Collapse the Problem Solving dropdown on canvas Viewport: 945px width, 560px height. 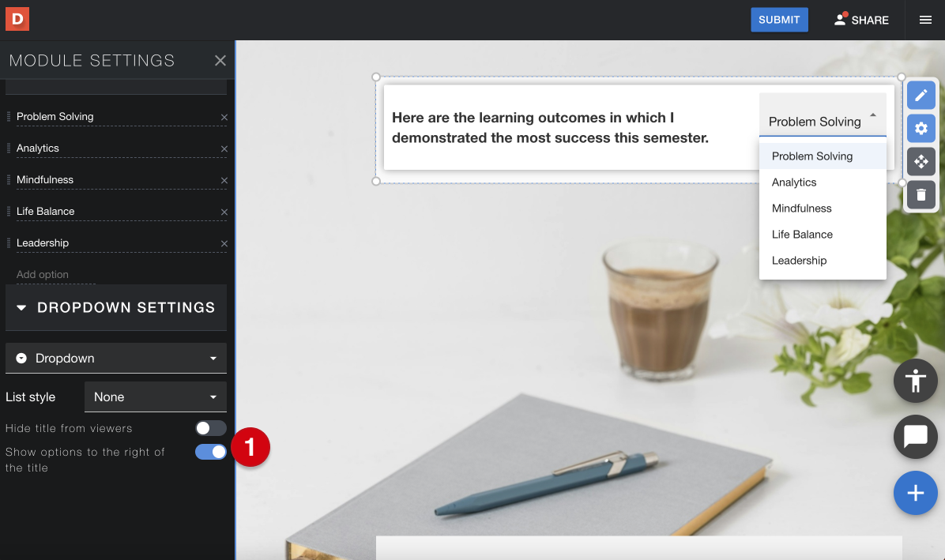(823, 115)
